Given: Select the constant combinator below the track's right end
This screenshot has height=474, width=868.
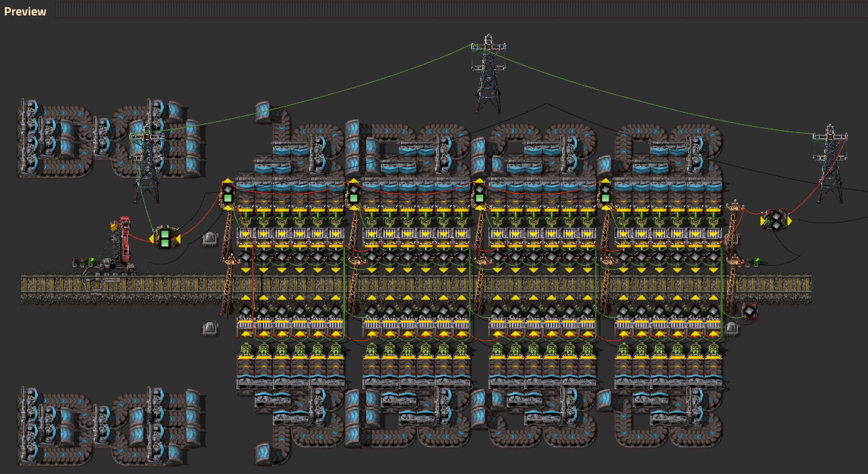Looking at the screenshot, I should (x=749, y=311).
